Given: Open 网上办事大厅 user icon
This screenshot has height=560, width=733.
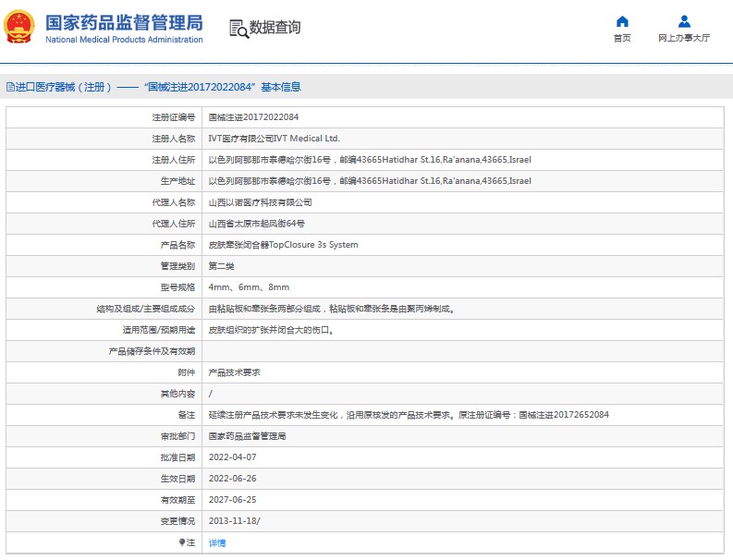Looking at the screenshot, I should coord(684,21).
